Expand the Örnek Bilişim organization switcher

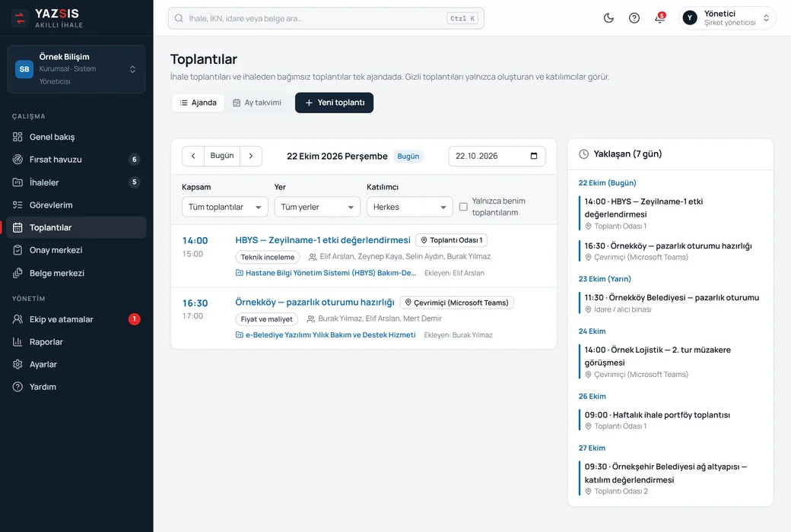tap(76, 69)
